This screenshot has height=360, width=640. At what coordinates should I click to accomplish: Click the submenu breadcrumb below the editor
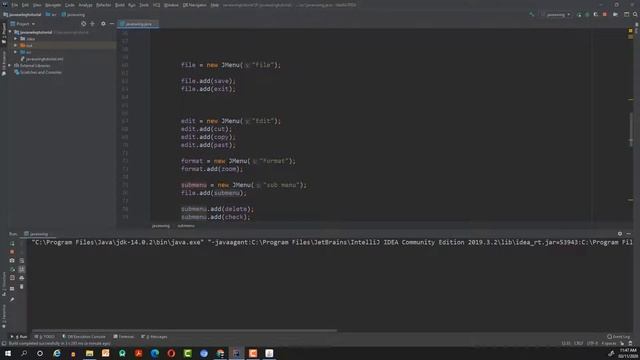[x=186, y=226]
